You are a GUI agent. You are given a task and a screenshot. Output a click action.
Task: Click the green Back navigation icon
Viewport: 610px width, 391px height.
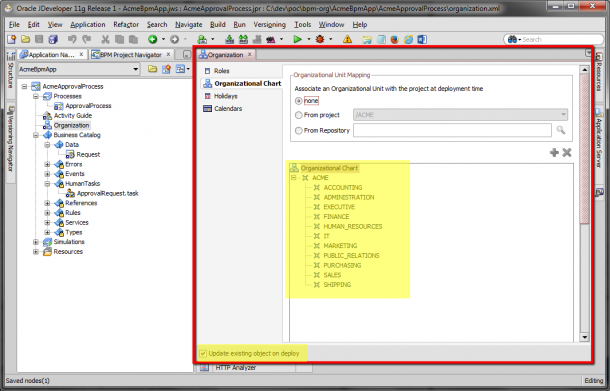click(152, 39)
